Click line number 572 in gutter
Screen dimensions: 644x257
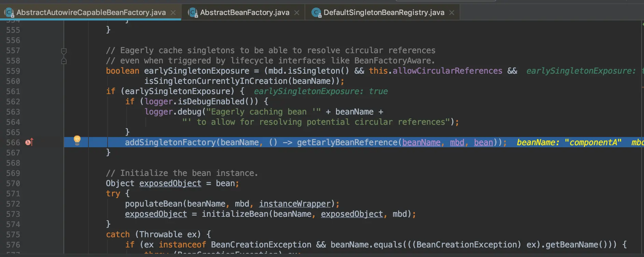(x=13, y=204)
